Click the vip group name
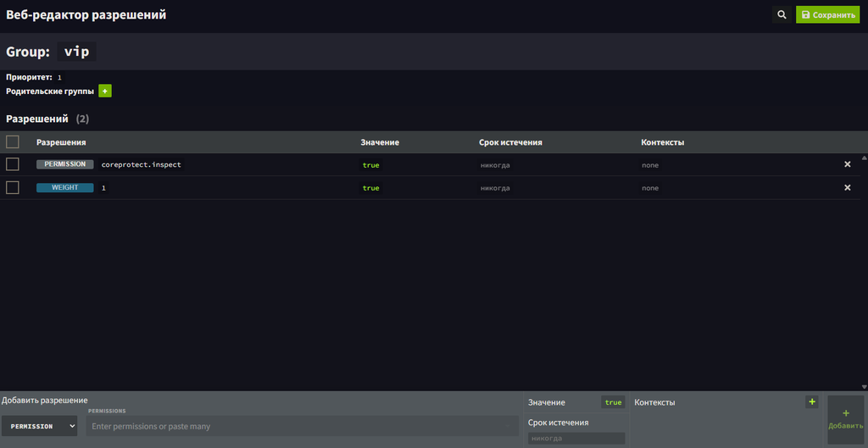Viewport: 868px width, 448px height. click(x=77, y=52)
